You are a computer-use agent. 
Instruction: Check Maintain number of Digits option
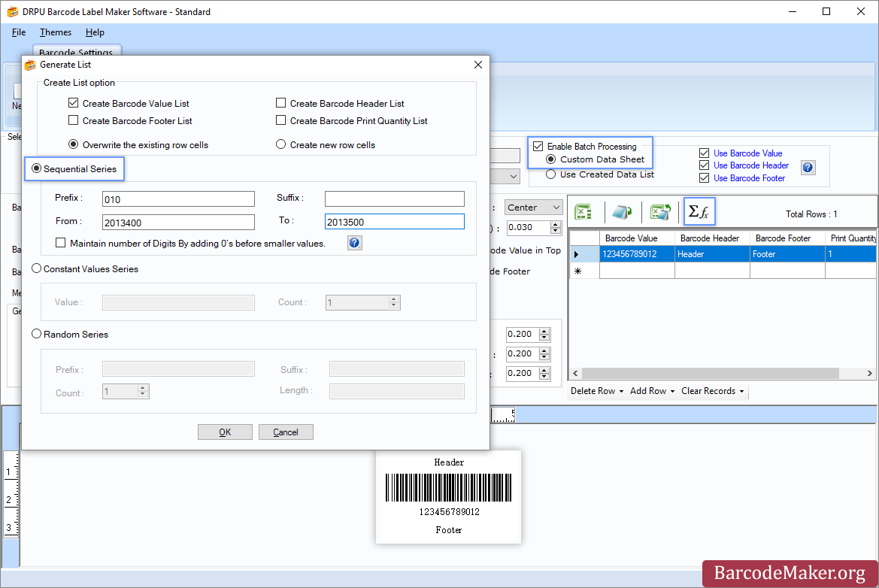coord(61,243)
